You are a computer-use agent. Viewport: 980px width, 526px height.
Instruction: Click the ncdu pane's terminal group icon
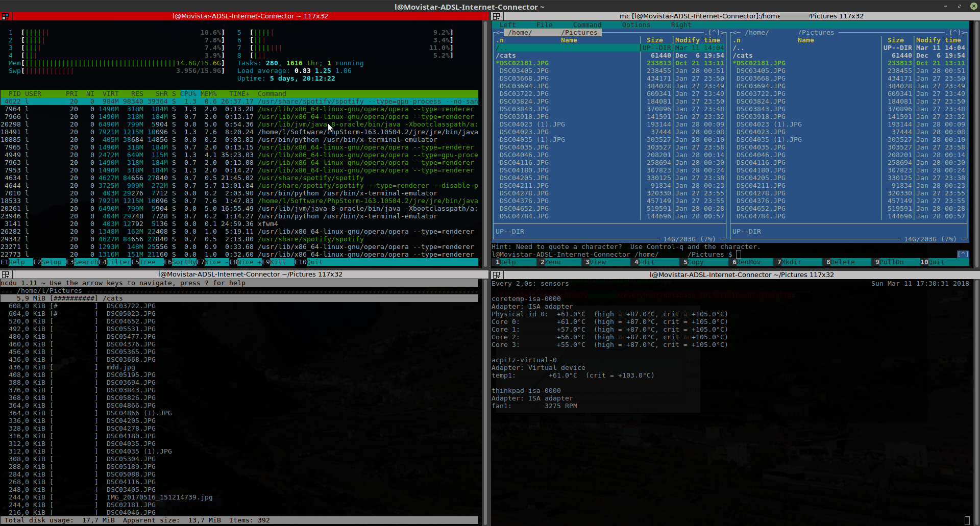[5, 274]
